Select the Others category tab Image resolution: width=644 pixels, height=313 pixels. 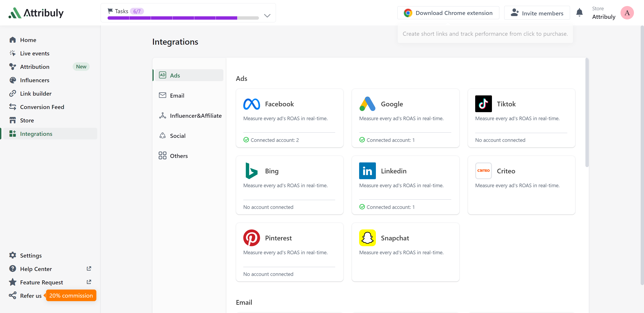click(189, 156)
